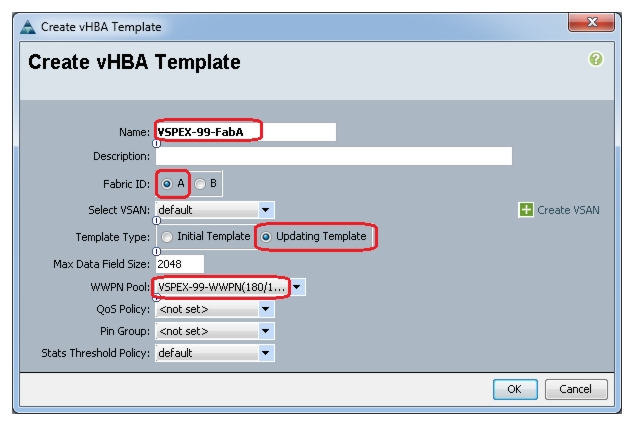The width and height of the screenshot is (635, 427).
Task: Click into the Description input field
Action: 334,156
